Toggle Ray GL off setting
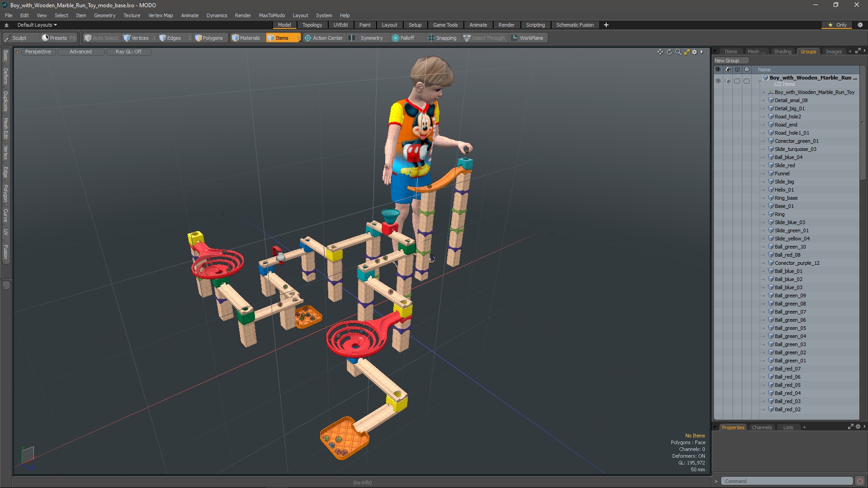Screen dimensions: 868x488 tap(128, 52)
